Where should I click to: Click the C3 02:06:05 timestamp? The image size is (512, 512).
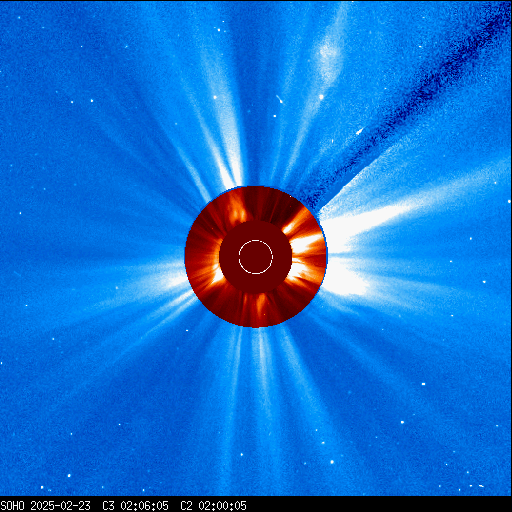pos(135,506)
